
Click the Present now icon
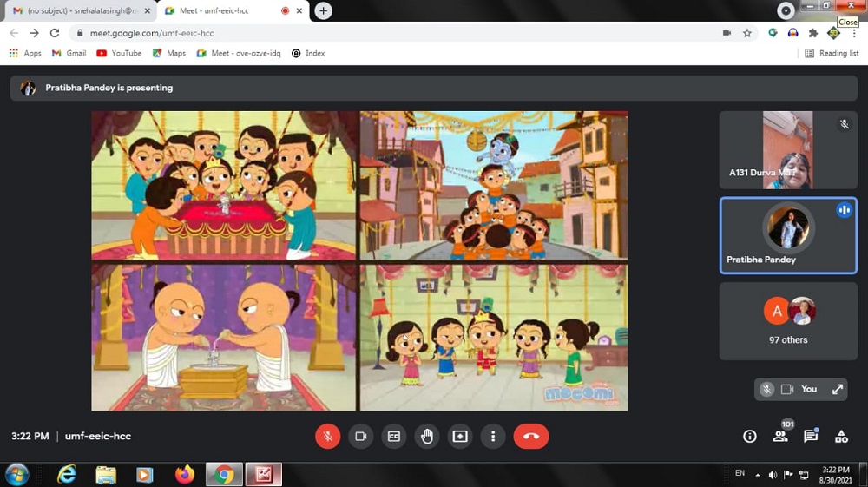459,436
